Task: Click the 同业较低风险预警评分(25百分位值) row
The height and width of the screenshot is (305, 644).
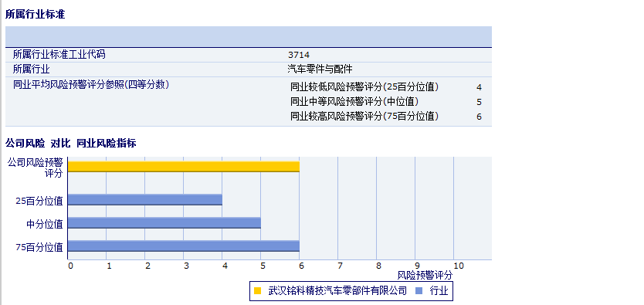Action: [386, 87]
